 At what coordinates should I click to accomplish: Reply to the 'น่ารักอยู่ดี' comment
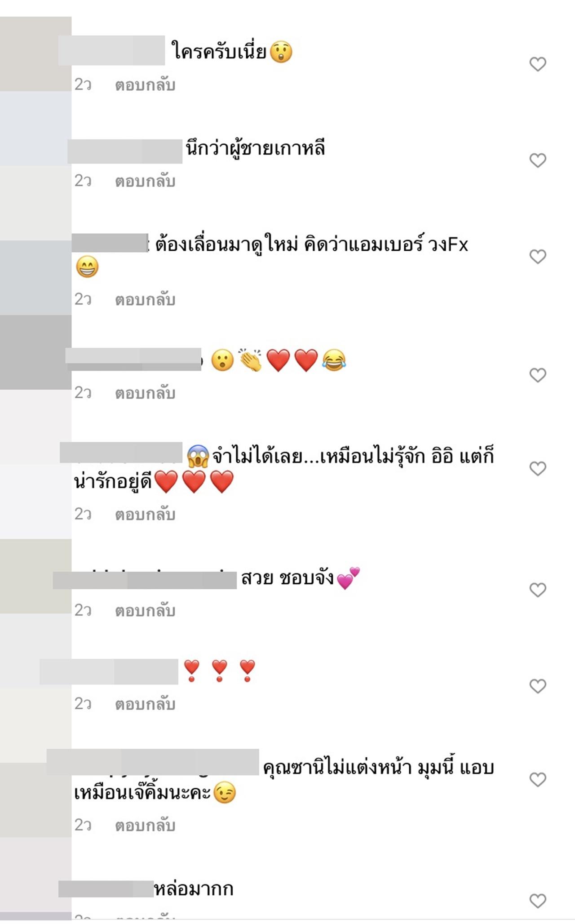pyautogui.click(x=145, y=515)
